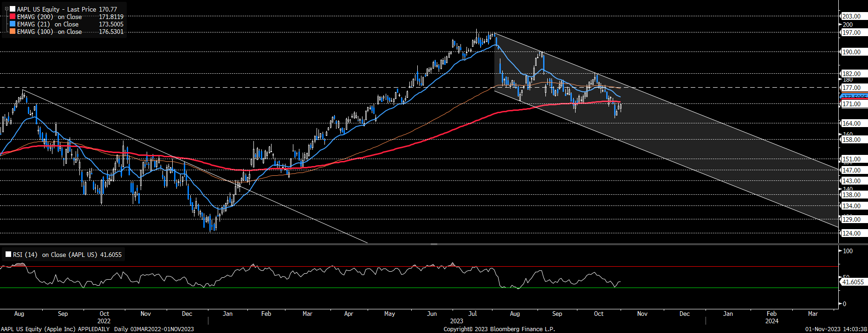Collapse the AAPL US Equity legend tree

[6, 9]
